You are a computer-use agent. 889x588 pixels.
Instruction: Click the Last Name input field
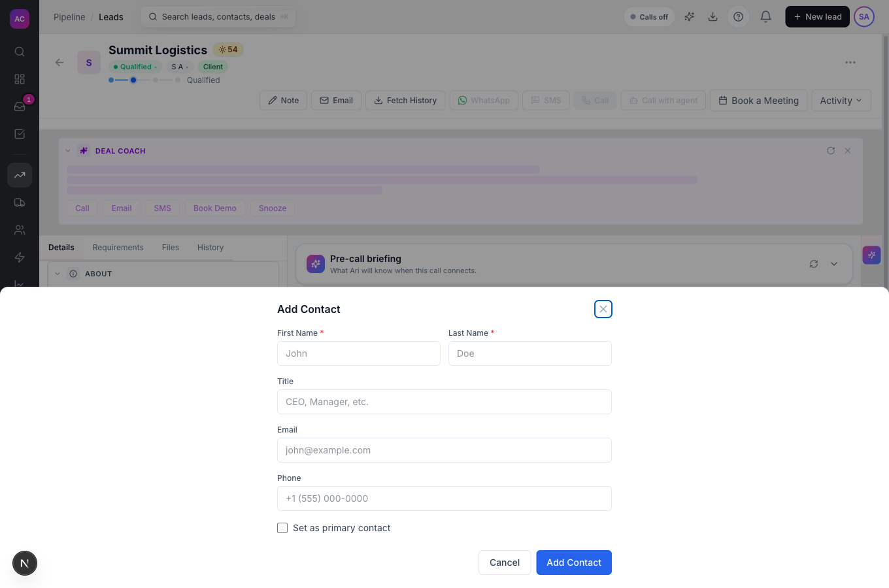click(530, 353)
